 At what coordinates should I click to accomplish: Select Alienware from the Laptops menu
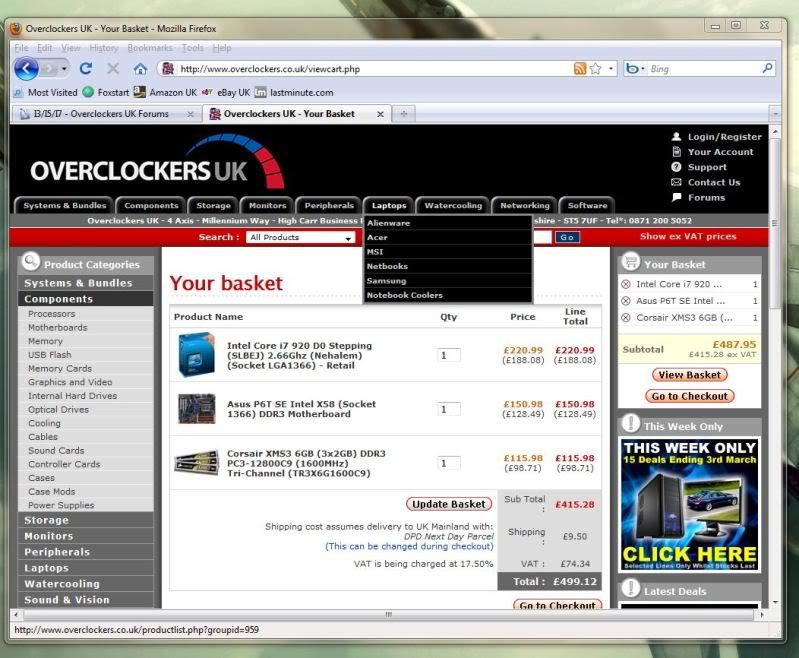389,223
